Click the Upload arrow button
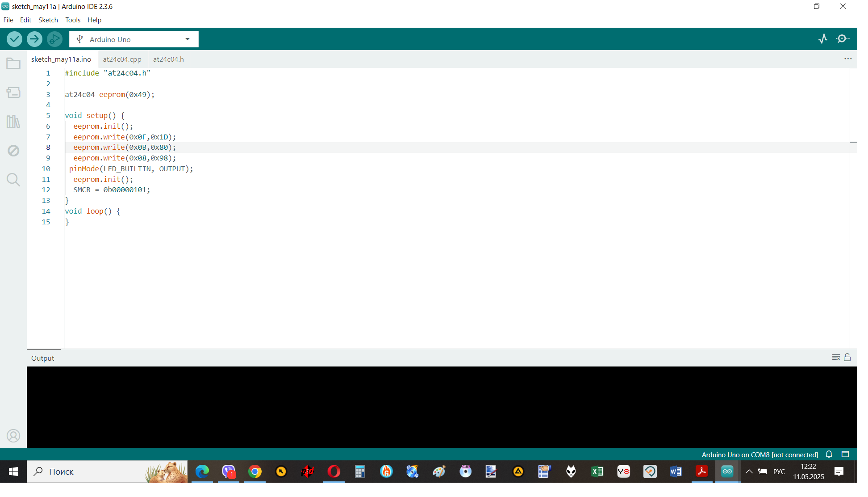 click(x=34, y=39)
